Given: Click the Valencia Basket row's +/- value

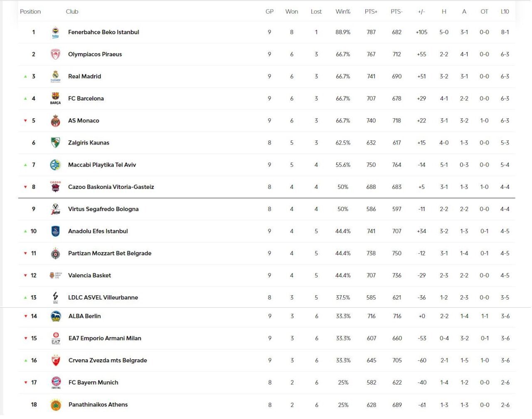Looking at the screenshot, I should tap(421, 275).
